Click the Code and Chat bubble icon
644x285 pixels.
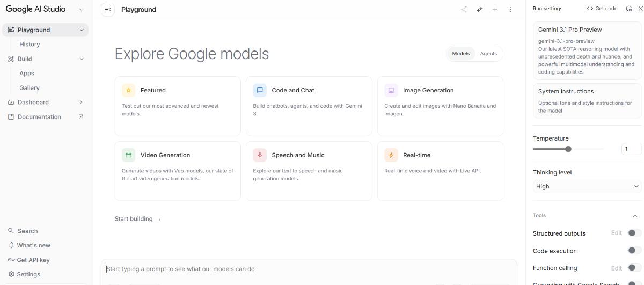[260, 90]
